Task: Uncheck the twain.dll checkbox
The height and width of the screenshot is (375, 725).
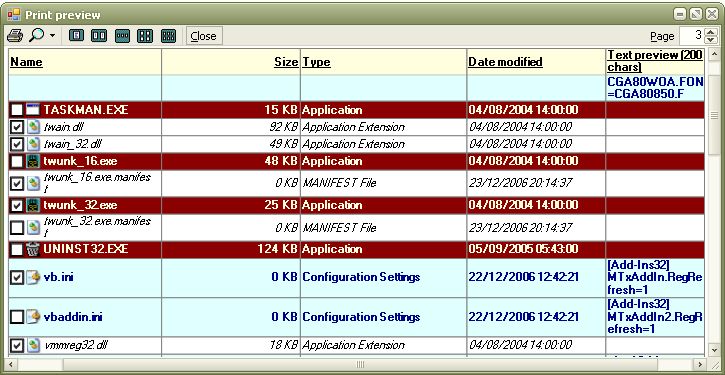Action: pyautogui.click(x=17, y=127)
